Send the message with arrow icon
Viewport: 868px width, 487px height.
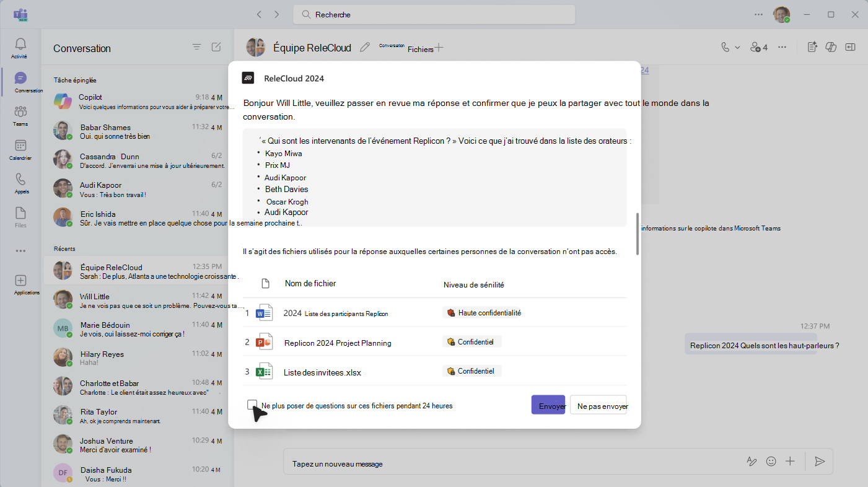tap(820, 462)
